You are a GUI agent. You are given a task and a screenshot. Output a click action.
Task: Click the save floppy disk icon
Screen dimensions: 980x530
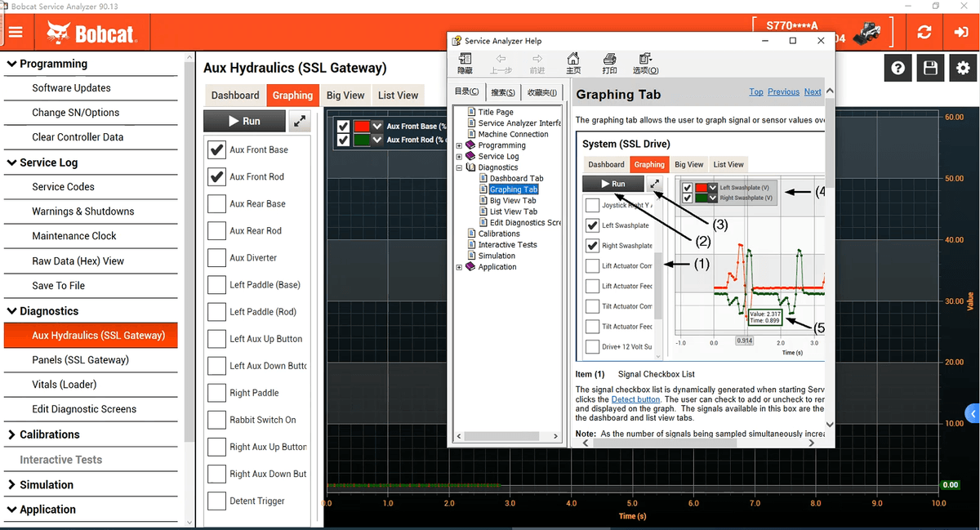[x=930, y=69]
